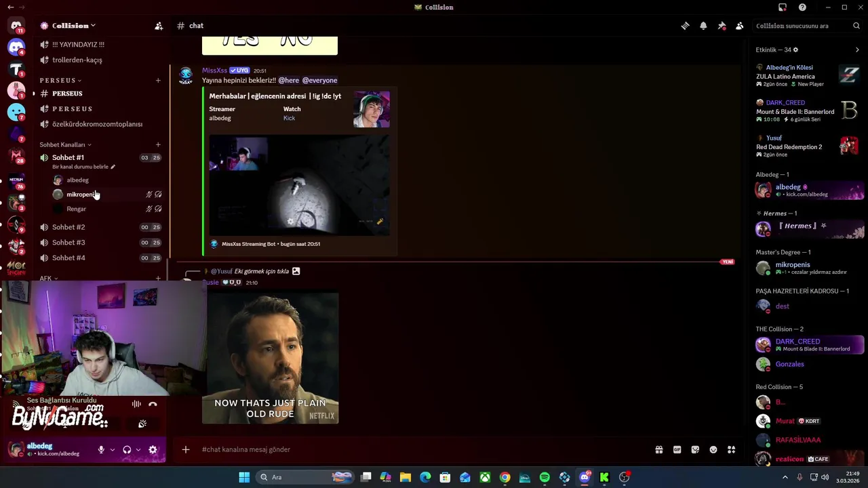Open Google Chrome from the taskbar
868x488 pixels.
click(x=505, y=477)
